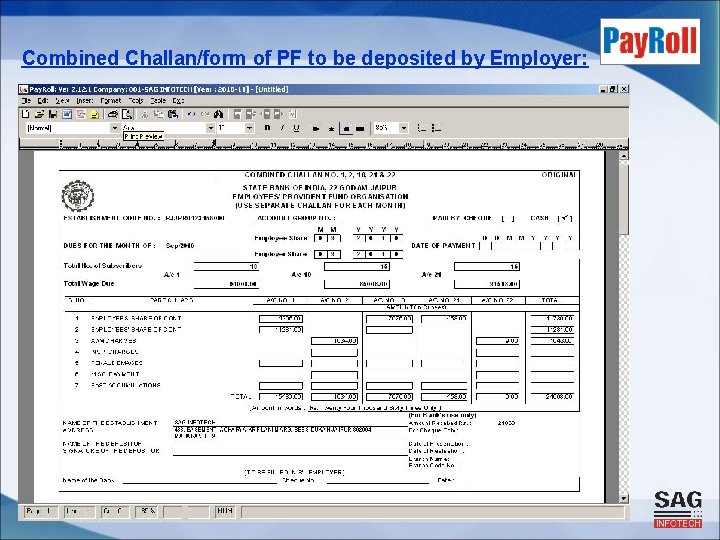Click the A/c 1 total wage field
Viewport: 720px width, 540px height.
(226, 284)
